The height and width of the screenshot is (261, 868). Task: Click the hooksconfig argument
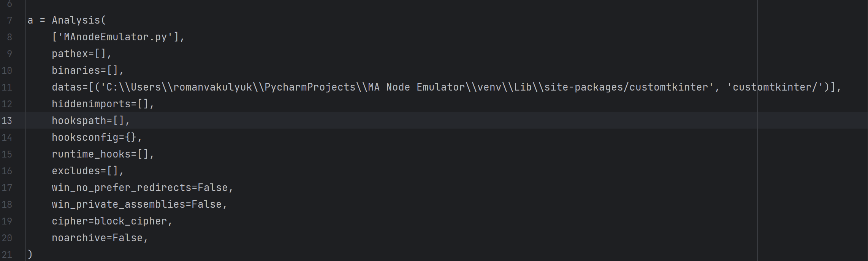[85, 137]
